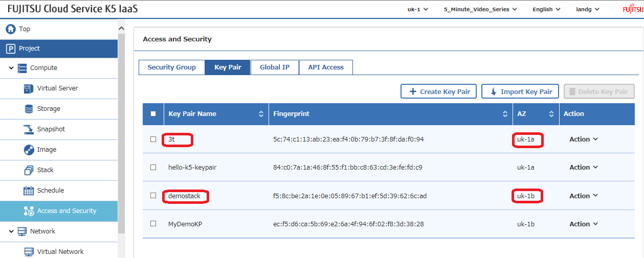
Task: Click the Virtual Server icon
Action: (x=29, y=88)
